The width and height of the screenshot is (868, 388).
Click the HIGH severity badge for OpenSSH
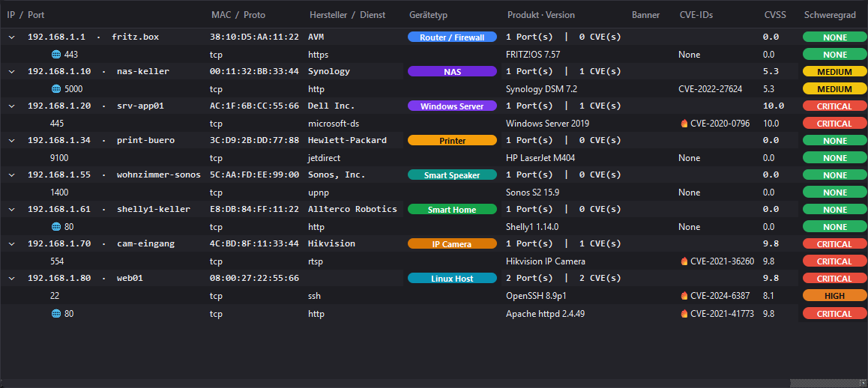tap(834, 296)
